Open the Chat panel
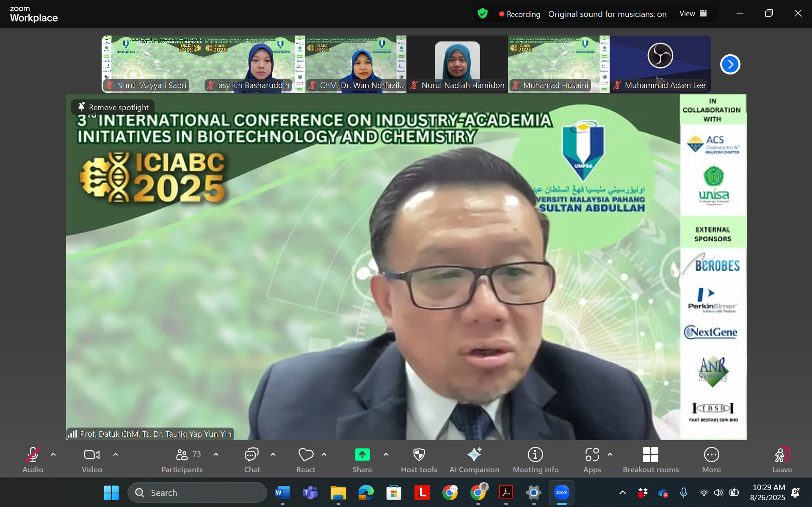The image size is (812, 507). click(x=251, y=460)
